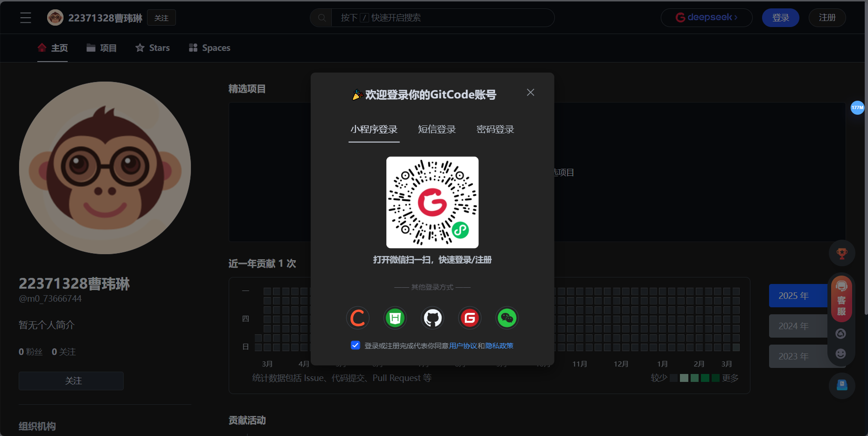Open the 项目 tab

(x=101, y=48)
